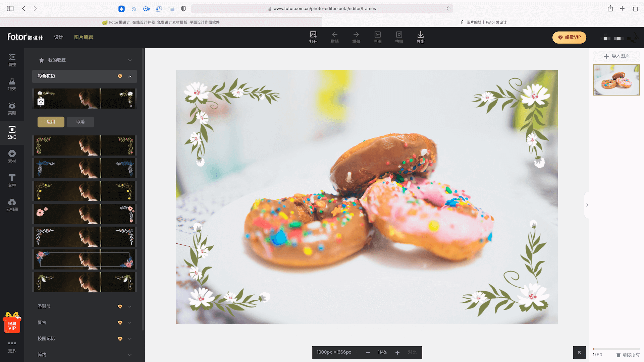This screenshot has width=644, height=362.
Task: Open the 素材 stickers panel
Action: (x=12, y=156)
